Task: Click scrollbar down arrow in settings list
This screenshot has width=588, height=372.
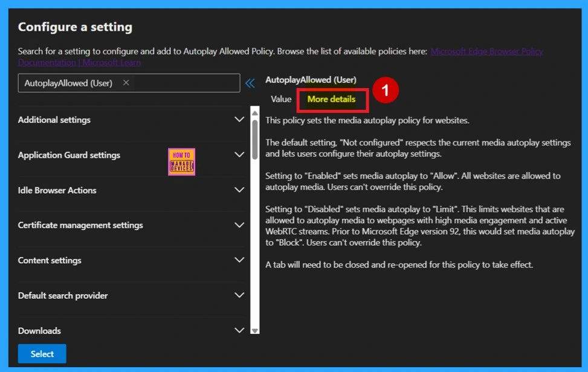Action: (x=255, y=330)
